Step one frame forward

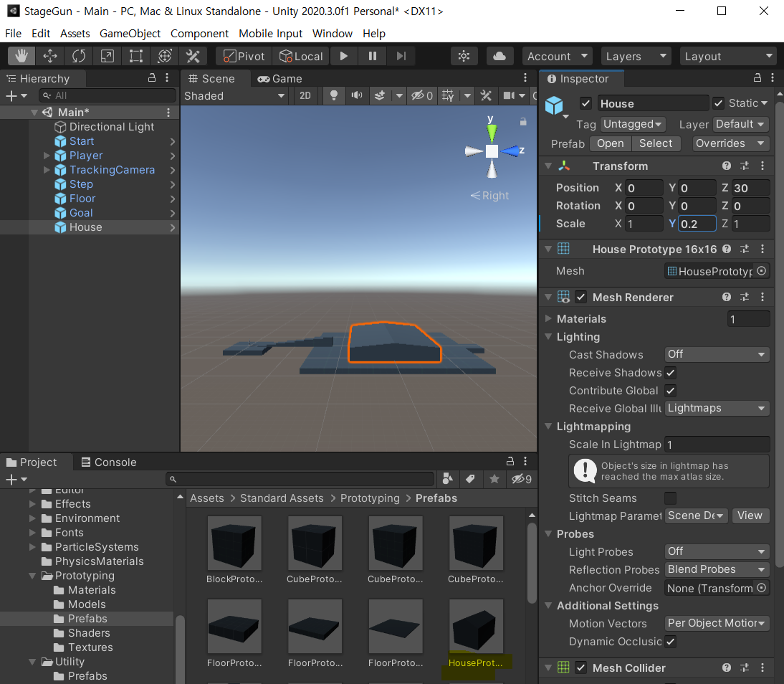(401, 56)
